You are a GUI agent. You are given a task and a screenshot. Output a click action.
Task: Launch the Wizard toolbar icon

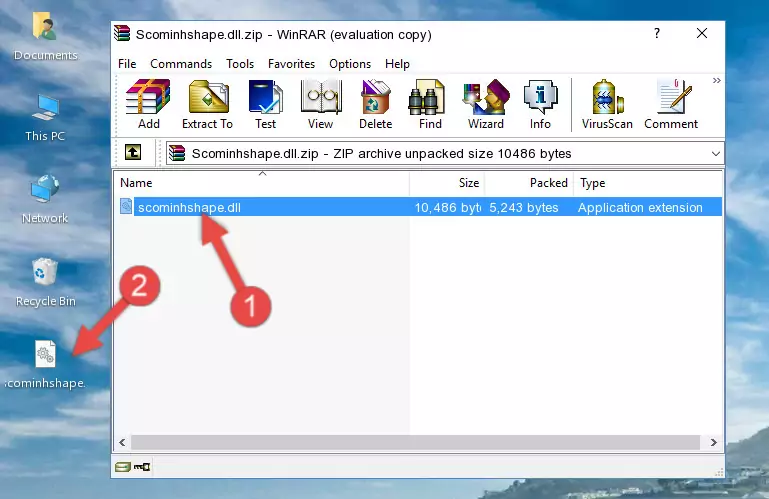[x=486, y=104]
